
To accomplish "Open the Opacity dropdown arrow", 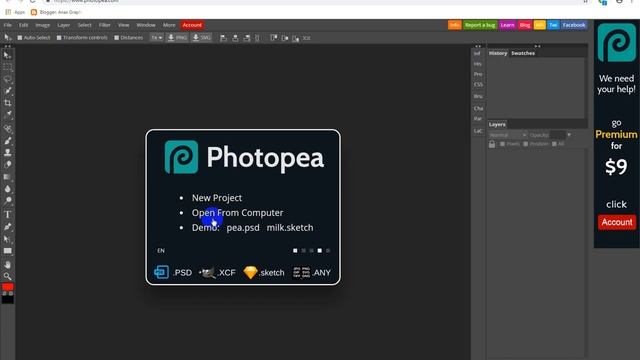I will click(569, 135).
